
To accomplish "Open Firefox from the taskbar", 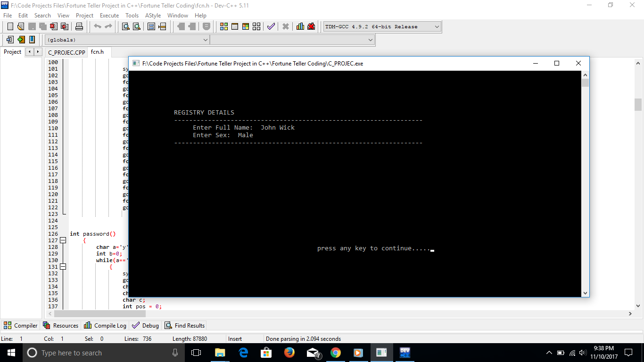I will [x=289, y=353].
